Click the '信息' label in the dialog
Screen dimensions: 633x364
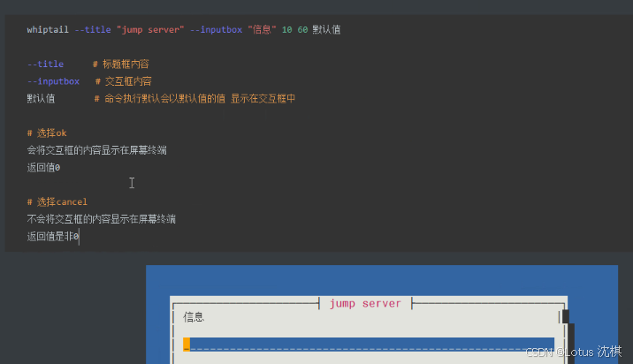[x=194, y=317]
